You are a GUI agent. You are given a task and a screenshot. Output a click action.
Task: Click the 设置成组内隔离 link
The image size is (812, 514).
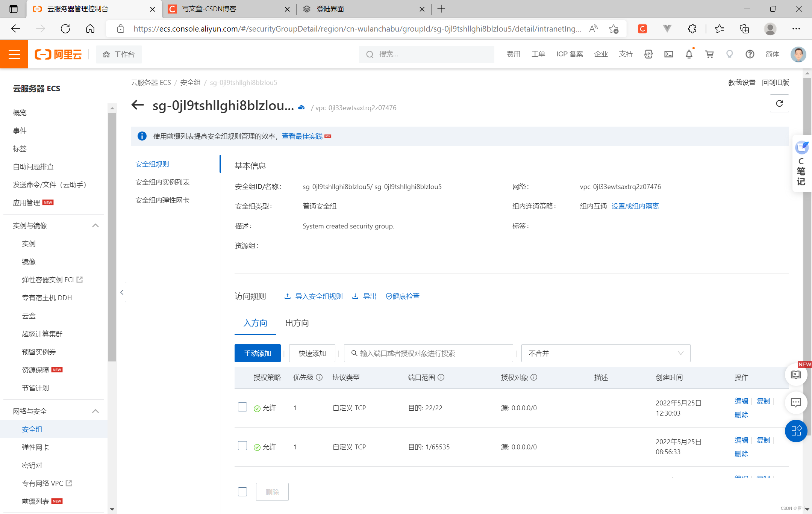pos(635,206)
